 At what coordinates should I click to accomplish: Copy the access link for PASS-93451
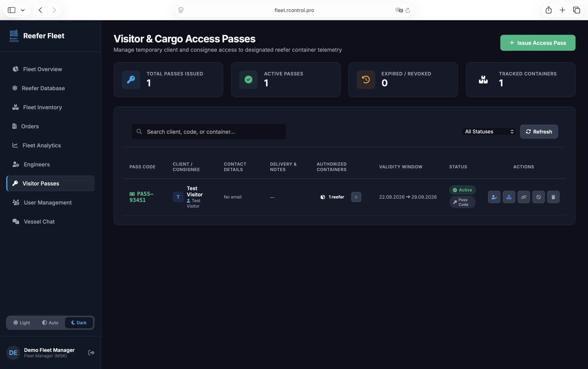(x=524, y=197)
